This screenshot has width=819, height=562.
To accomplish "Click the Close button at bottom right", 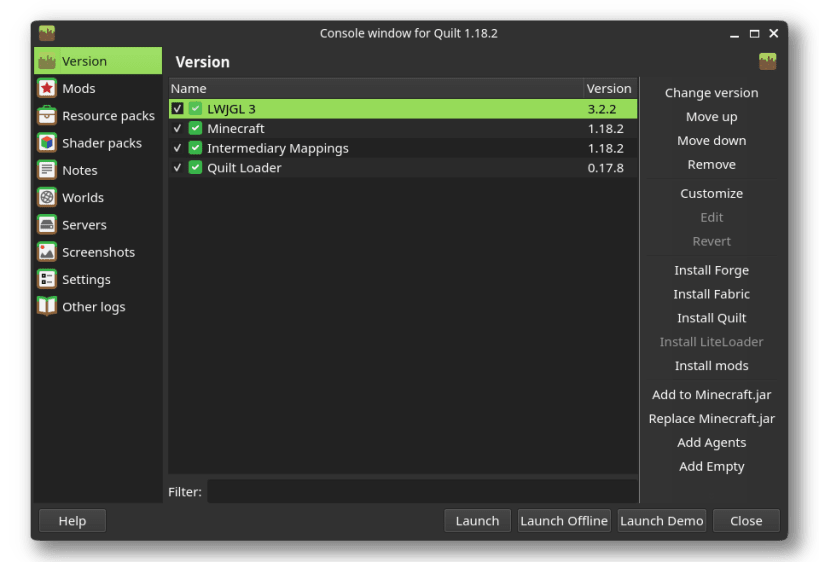I will point(746,521).
